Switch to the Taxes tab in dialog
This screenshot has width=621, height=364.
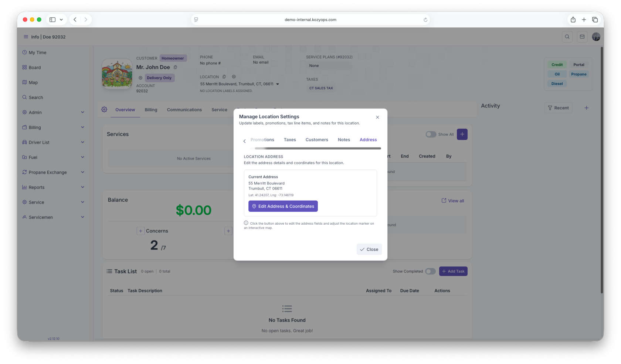point(290,140)
